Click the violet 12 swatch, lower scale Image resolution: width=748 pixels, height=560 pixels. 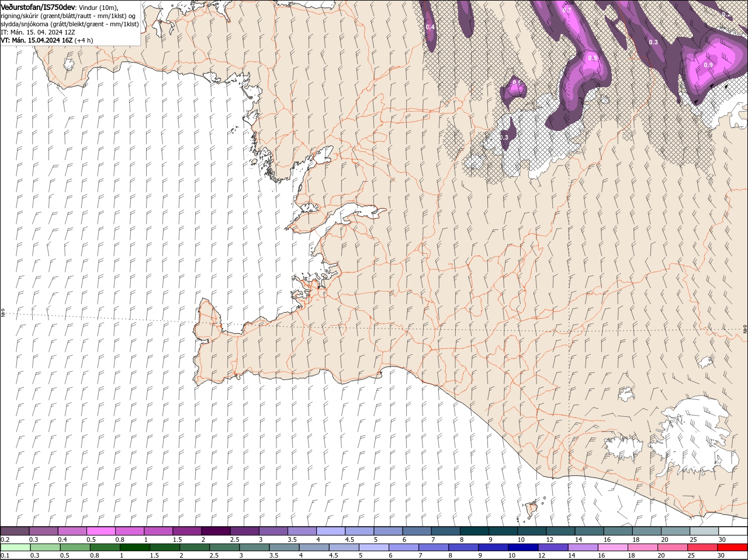click(553, 547)
